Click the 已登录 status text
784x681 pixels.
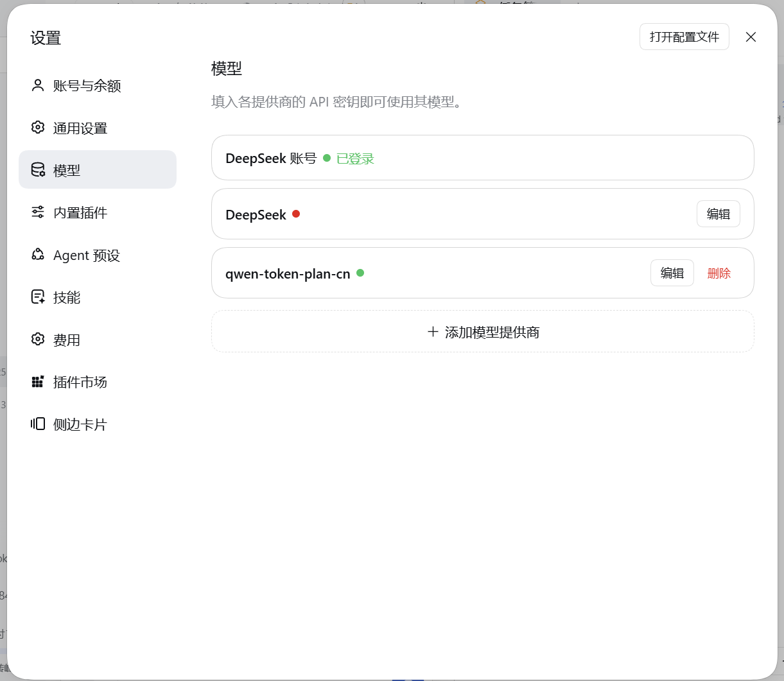coord(355,159)
